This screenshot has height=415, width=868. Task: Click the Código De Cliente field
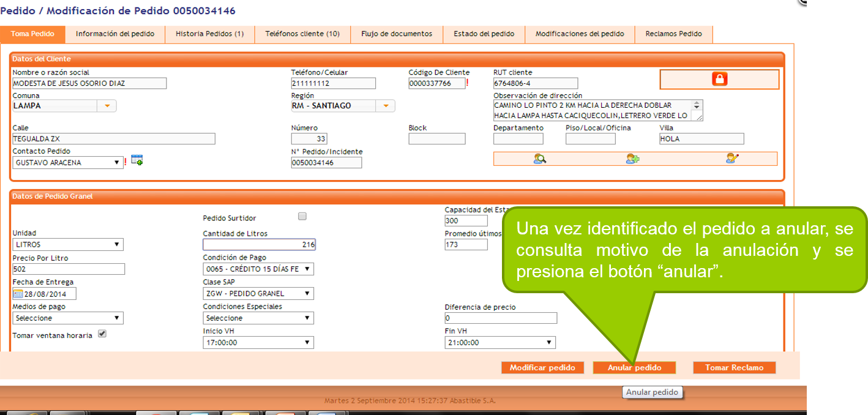click(437, 84)
